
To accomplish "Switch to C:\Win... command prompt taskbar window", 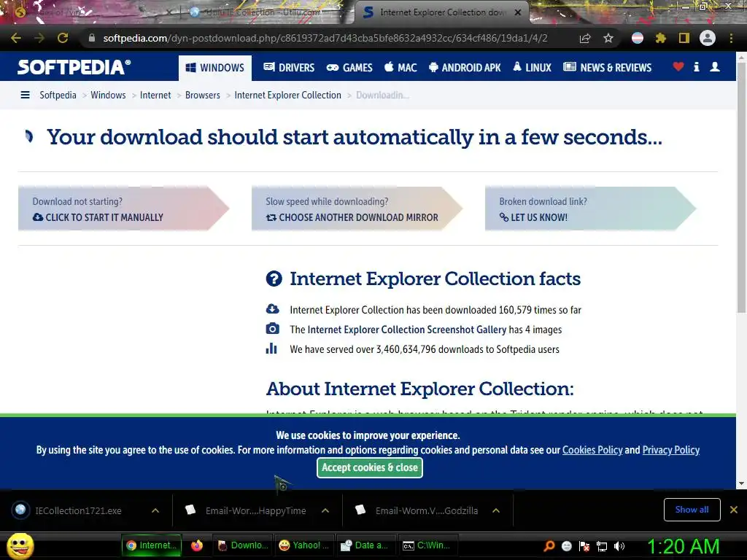I will [x=427, y=545].
